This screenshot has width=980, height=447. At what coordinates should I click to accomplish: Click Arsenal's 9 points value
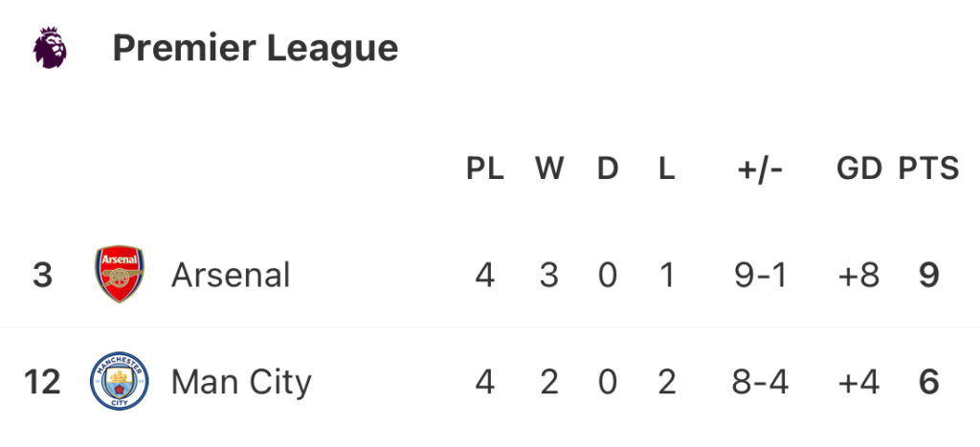click(929, 276)
